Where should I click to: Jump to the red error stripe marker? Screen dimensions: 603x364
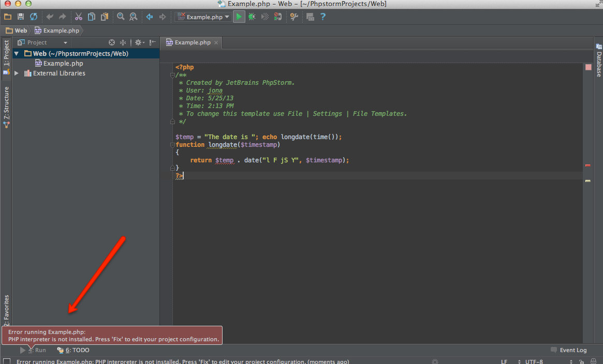(x=587, y=165)
